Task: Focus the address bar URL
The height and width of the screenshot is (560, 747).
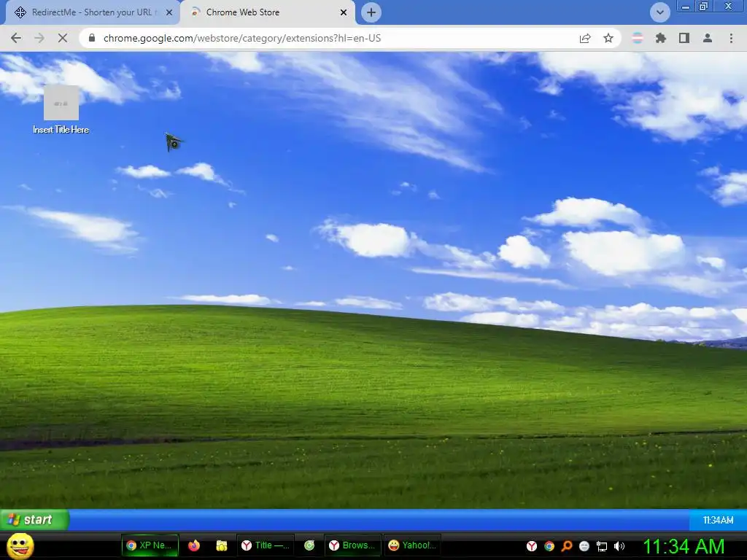Action: tap(242, 38)
